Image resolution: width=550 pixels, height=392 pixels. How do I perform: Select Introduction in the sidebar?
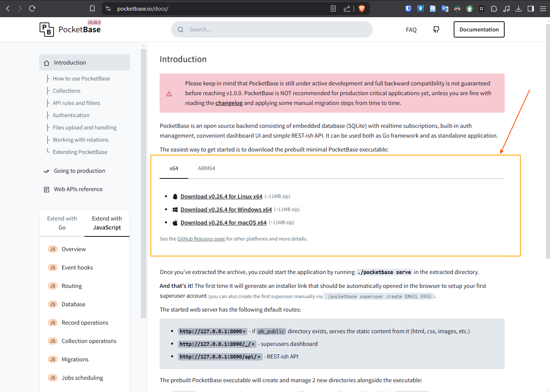85,62
